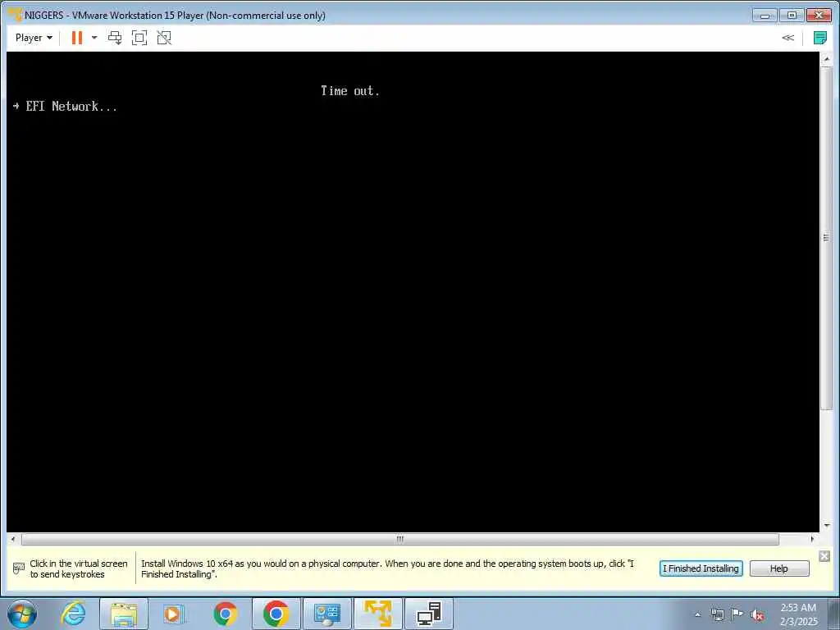This screenshot has height=630, width=840.
Task: Click the horizontal scrollbar thumb
Action: click(x=400, y=539)
